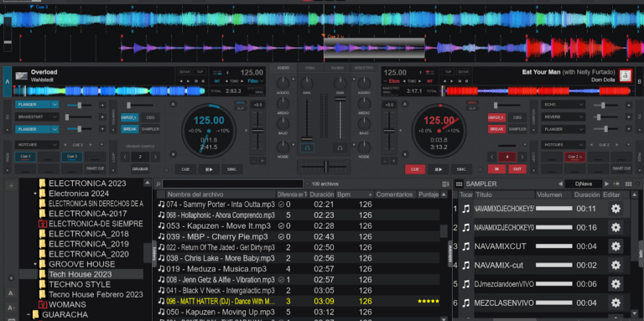
Task: Click the search magnifier icon
Action: (158, 184)
